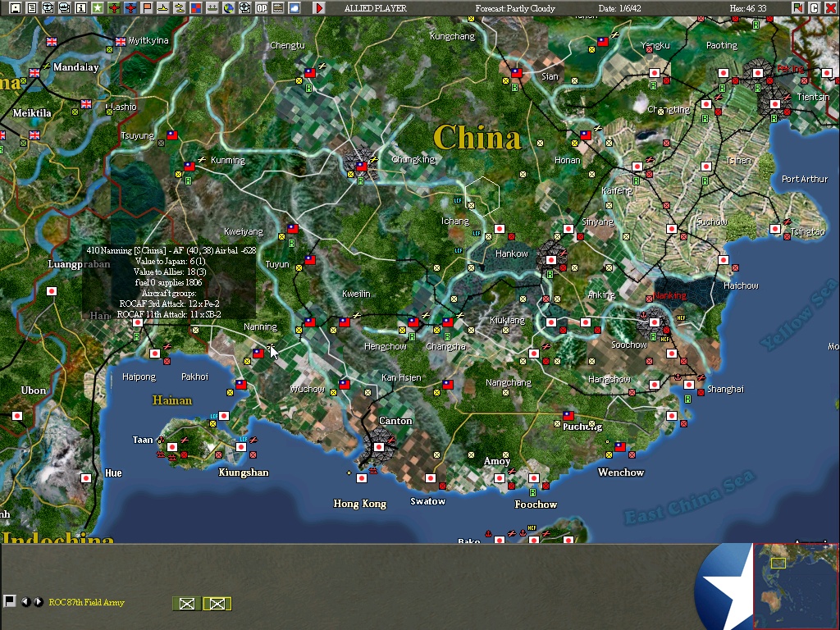
Task: Click the single yellow ship toolbar icon
Action: pos(163,7)
